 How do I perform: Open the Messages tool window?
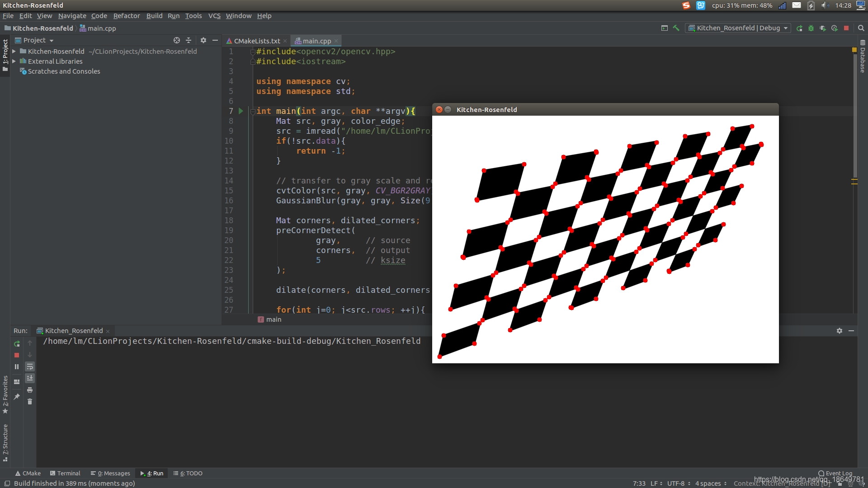click(110, 473)
